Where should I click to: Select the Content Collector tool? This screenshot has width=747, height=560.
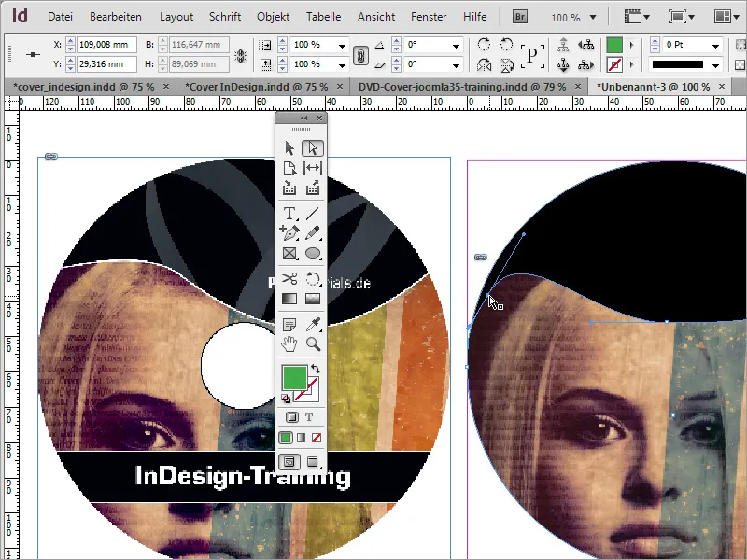(289, 189)
